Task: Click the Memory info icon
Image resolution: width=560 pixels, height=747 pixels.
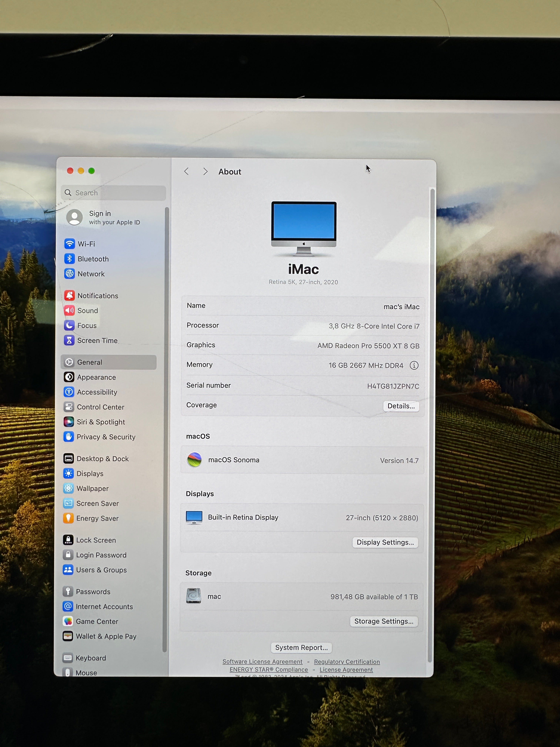Action: coord(414,365)
